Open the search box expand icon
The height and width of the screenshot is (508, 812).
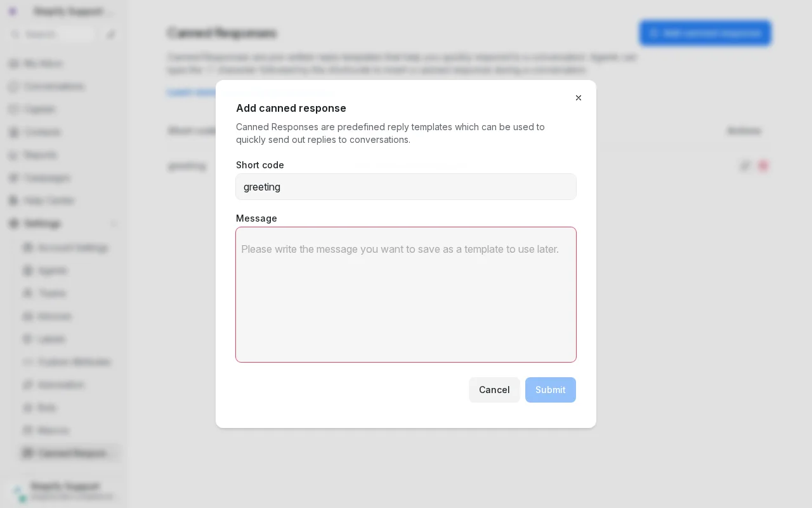pos(112,34)
